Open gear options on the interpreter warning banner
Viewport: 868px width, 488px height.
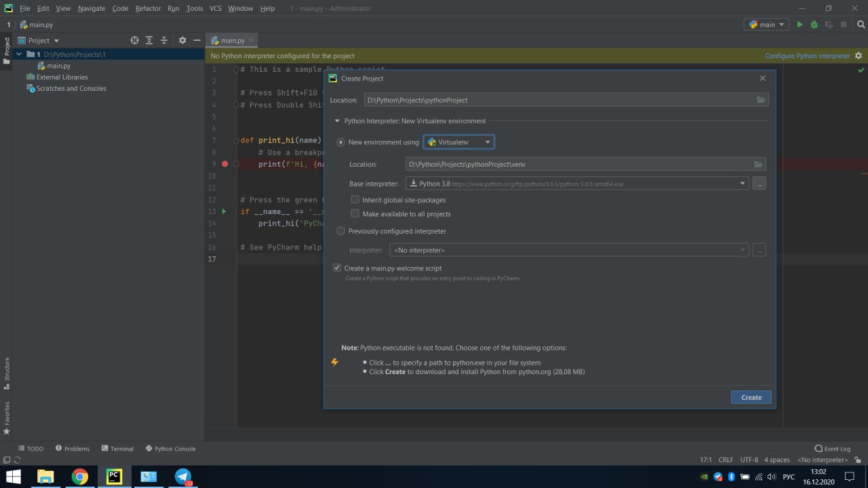[x=859, y=56]
